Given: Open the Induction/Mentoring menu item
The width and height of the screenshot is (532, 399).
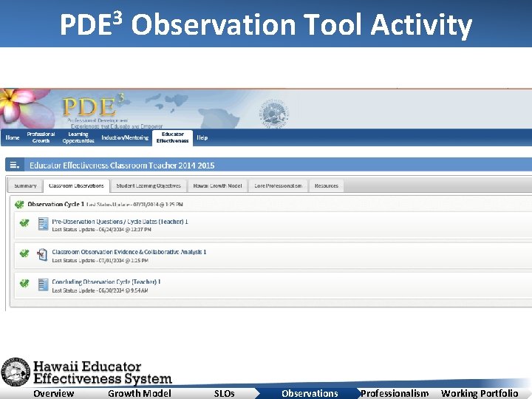Looking at the screenshot, I should pos(125,137).
